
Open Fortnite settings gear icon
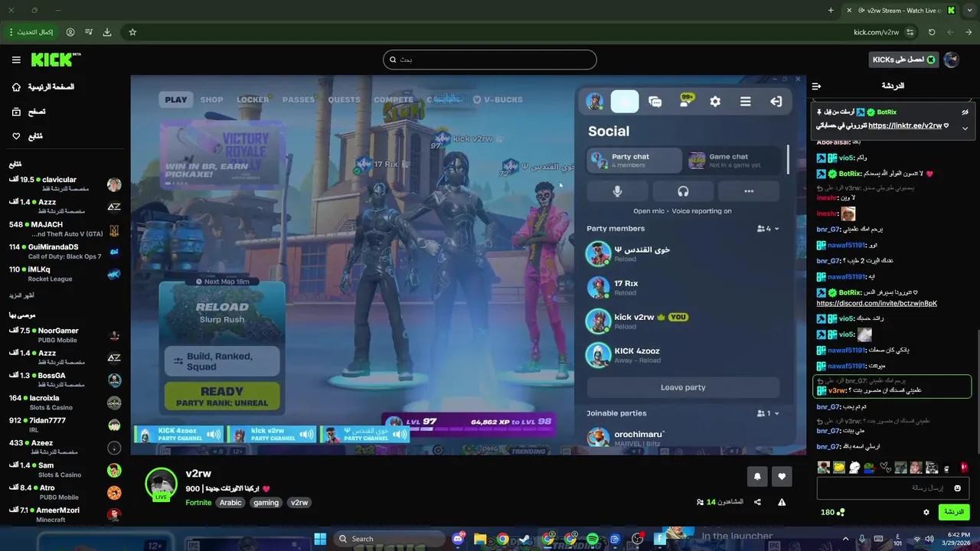pyautogui.click(x=715, y=101)
